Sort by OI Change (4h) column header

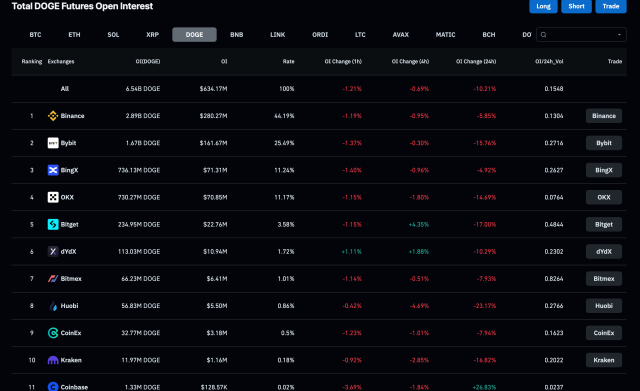(x=410, y=62)
